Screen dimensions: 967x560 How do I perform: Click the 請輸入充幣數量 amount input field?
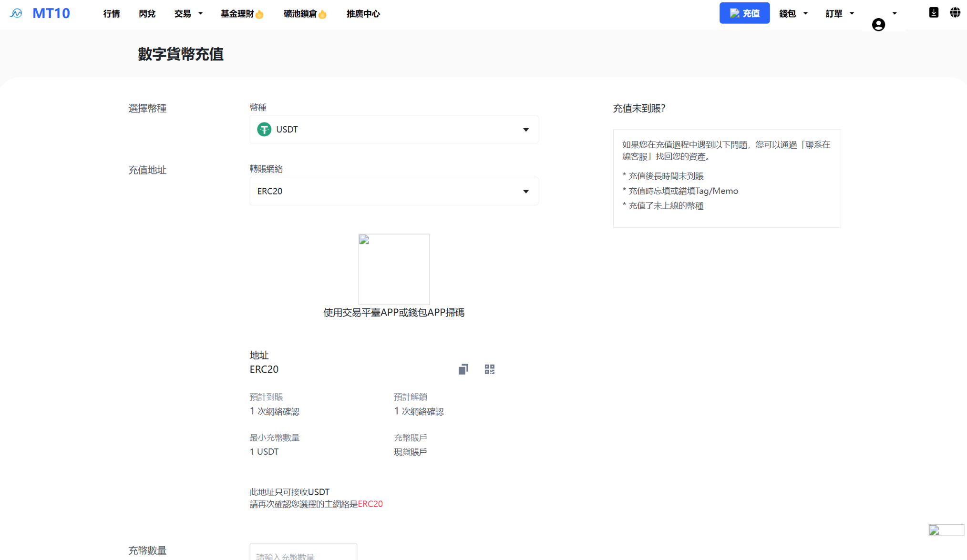(303, 552)
